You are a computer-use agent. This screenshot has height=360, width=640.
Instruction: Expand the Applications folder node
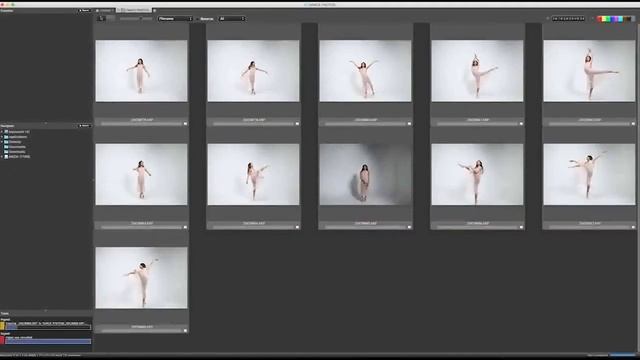pyautogui.click(x=2, y=137)
